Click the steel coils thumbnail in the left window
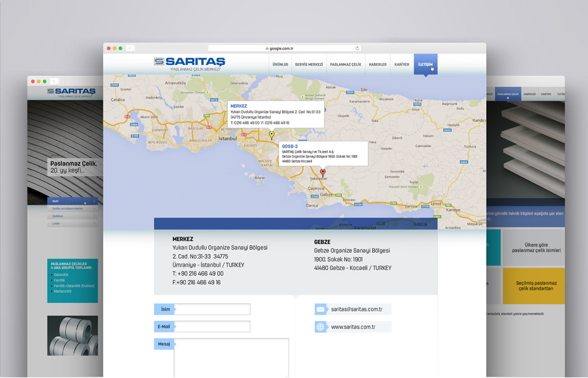 73,335
